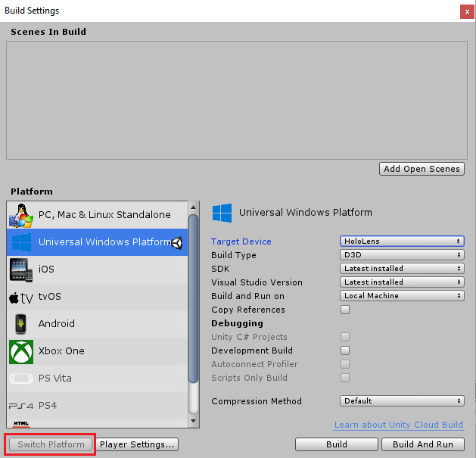Click the Apple TV icon
The width and height of the screenshot is (476, 458).
pos(21,298)
